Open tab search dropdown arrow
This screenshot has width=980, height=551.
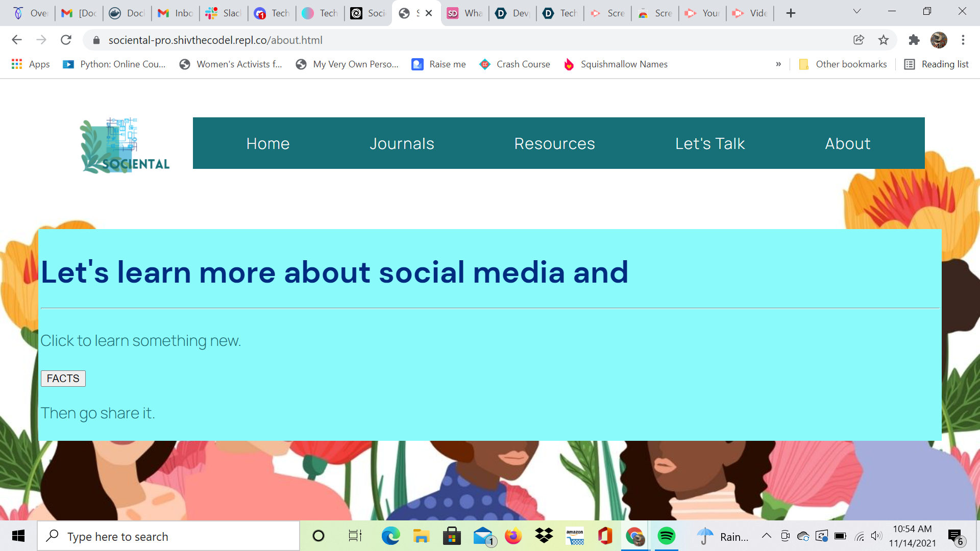tap(857, 12)
